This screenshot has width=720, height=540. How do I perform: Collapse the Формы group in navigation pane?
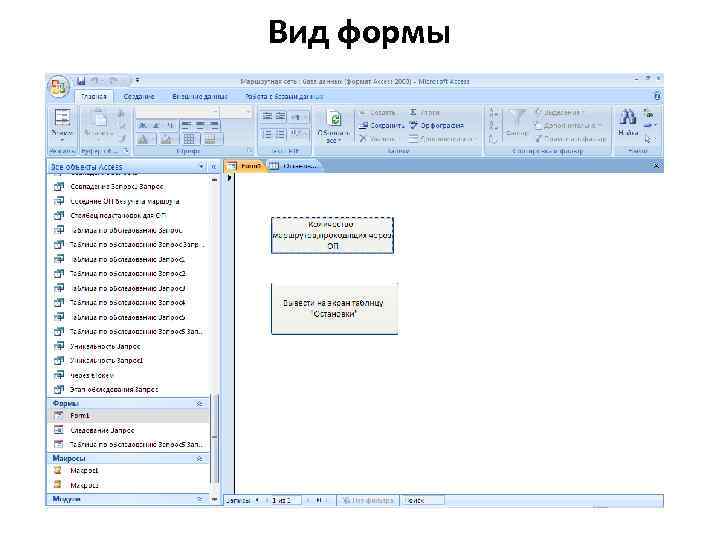[199, 404]
